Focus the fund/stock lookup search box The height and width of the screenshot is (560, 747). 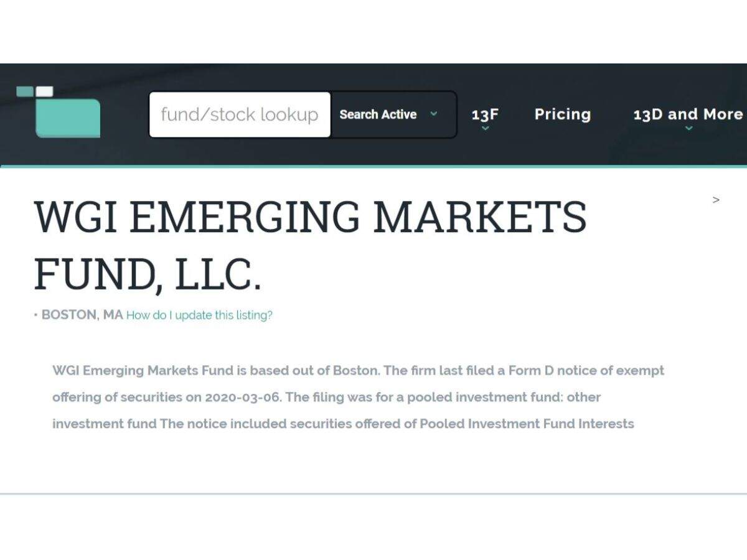[x=240, y=114]
